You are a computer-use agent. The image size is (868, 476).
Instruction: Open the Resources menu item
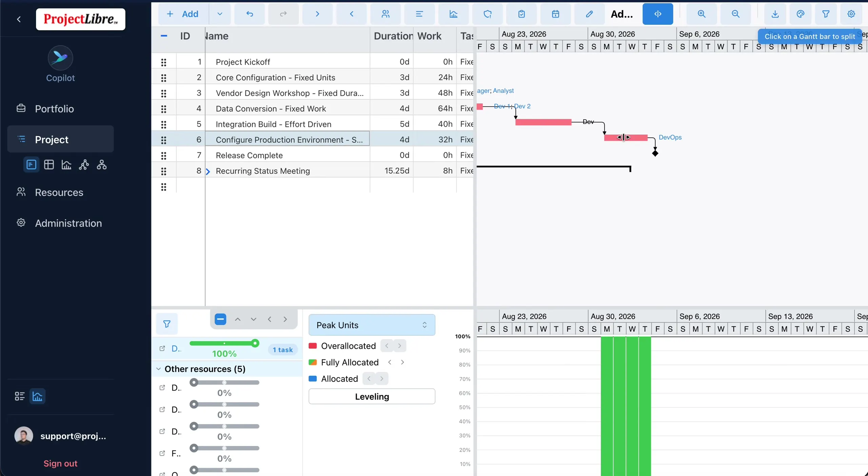tap(60, 192)
